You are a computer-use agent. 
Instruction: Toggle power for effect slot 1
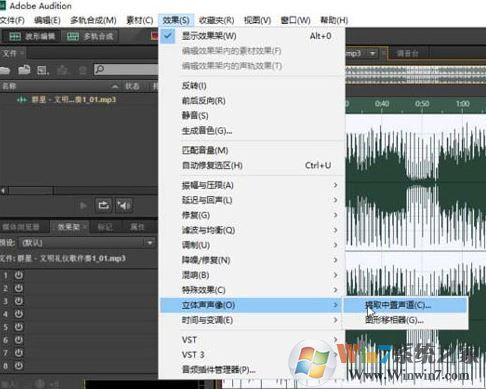pos(19,275)
